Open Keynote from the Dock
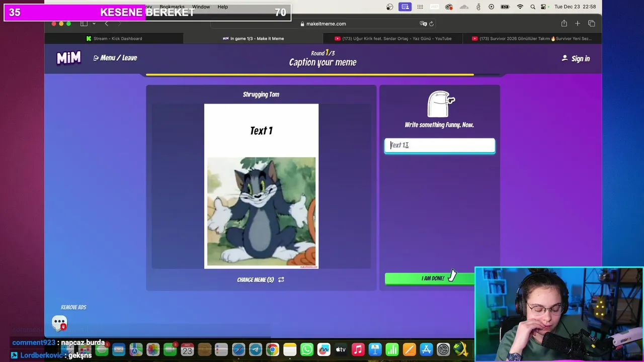 [x=375, y=349]
